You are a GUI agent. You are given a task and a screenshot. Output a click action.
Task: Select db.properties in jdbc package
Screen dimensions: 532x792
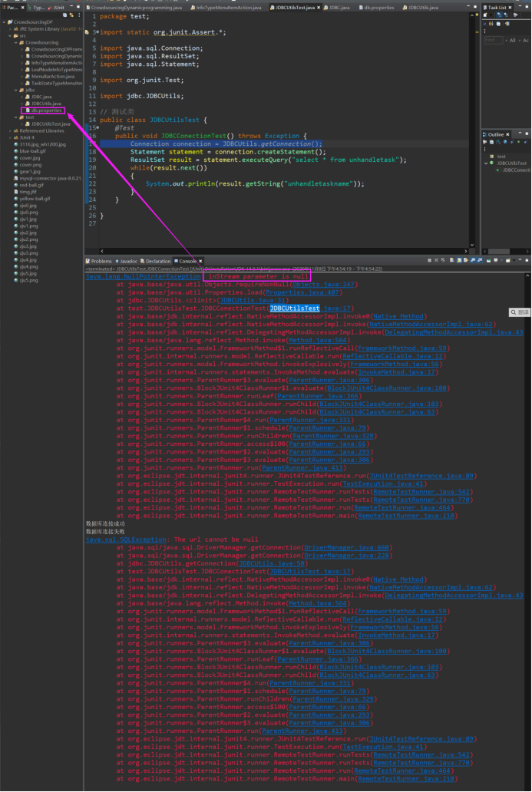point(43,110)
